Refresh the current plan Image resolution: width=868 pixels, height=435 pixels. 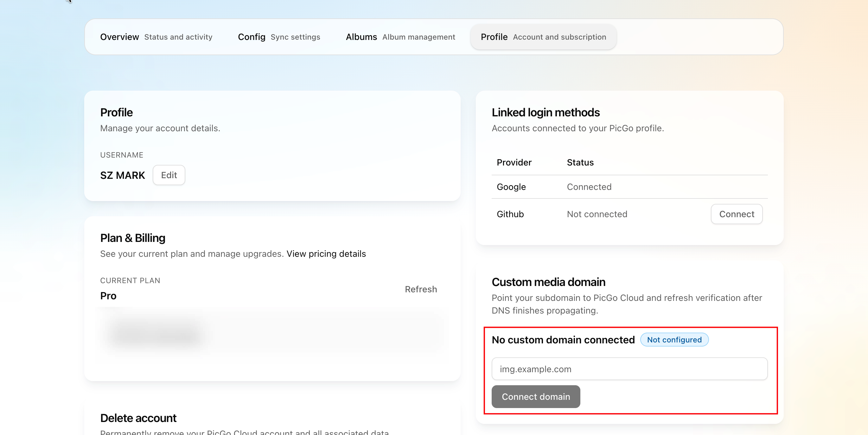(x=420, y=289)
